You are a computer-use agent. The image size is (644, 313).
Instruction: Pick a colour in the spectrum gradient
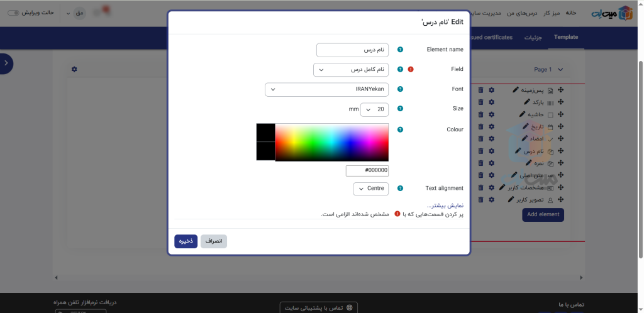click(331, 142)
